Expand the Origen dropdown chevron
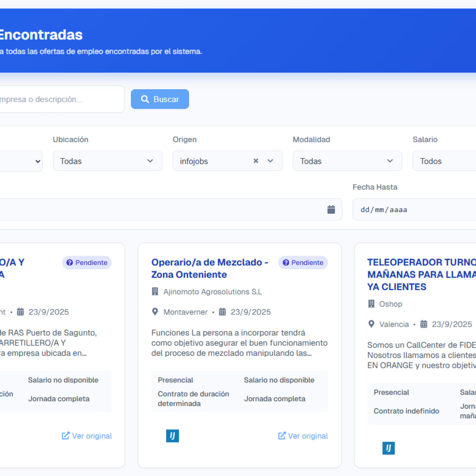Screen dimensions: 476x476 click(270, 161)
